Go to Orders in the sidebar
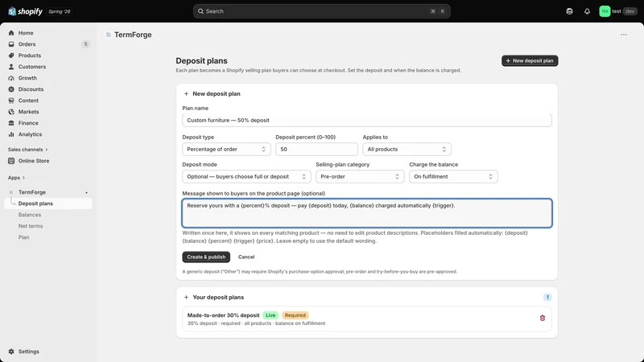Image resolution: width=644 pixels, height=362 pixels. point(48,44)
